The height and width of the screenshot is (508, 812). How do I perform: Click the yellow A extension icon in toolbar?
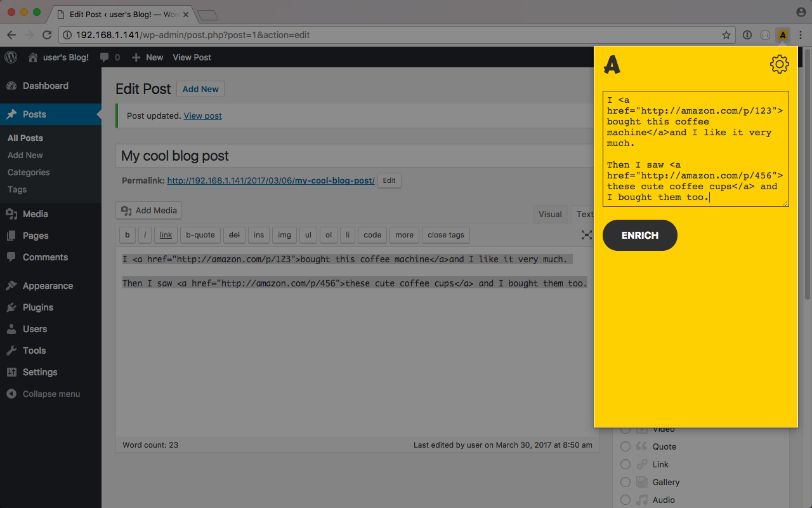[783, 36]
